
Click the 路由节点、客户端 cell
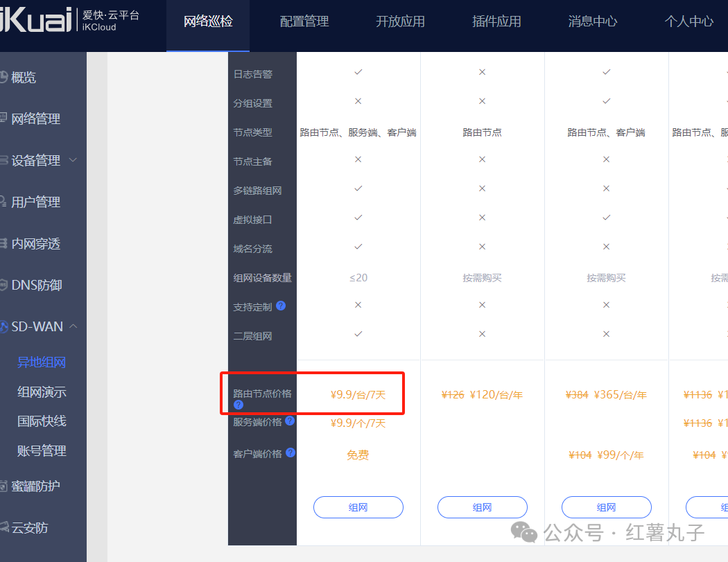[x=606, y=133]
